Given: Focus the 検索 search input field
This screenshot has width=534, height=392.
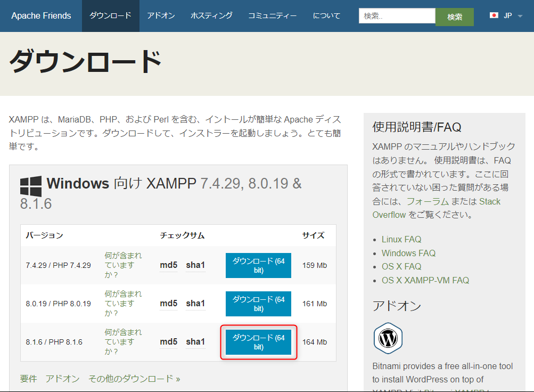Looking at the screenshot, I should pos(397,15).
